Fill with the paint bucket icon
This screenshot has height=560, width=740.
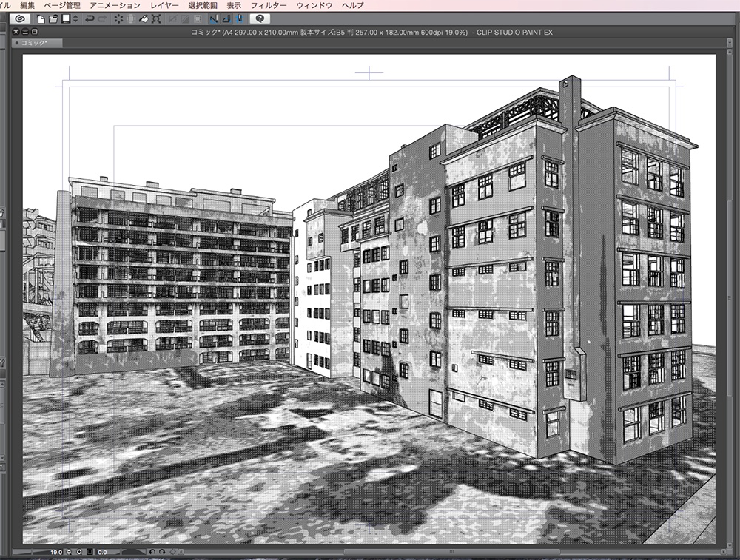(144, 19)
